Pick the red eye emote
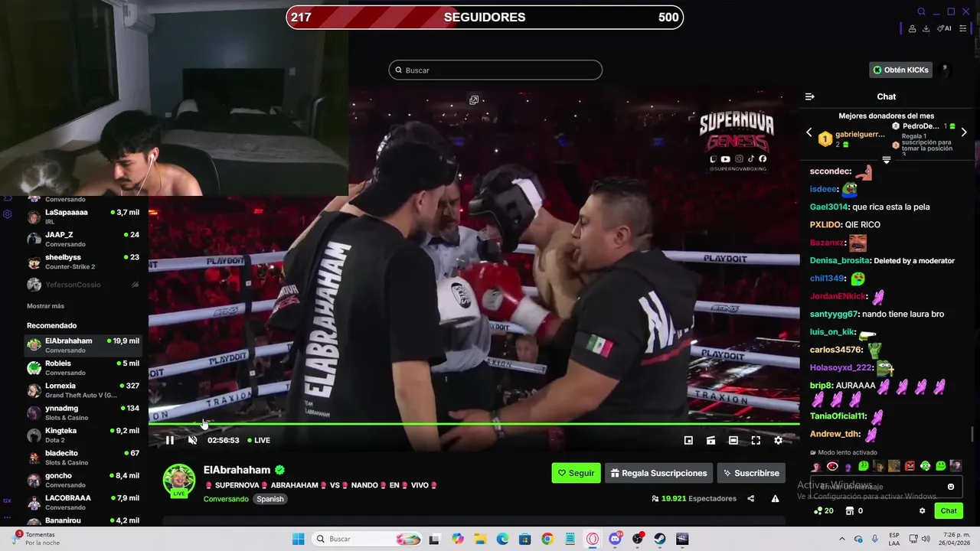Image resolution: width=980 pixels, height=551 pixels. coord(832,466)
